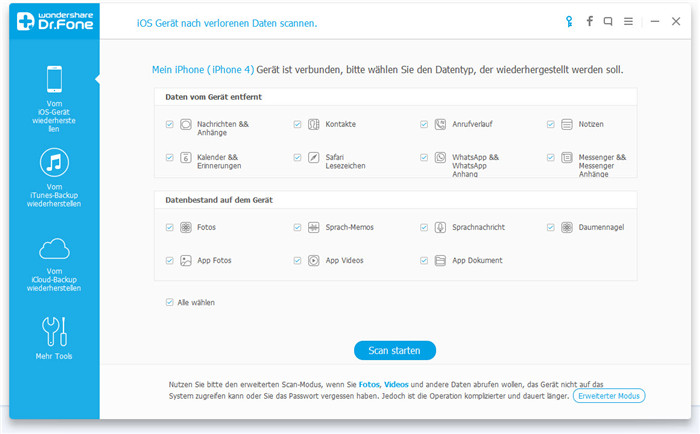Uncheck the App Videos checkbox
700x434 pixels.
click(x=297, y=260)
